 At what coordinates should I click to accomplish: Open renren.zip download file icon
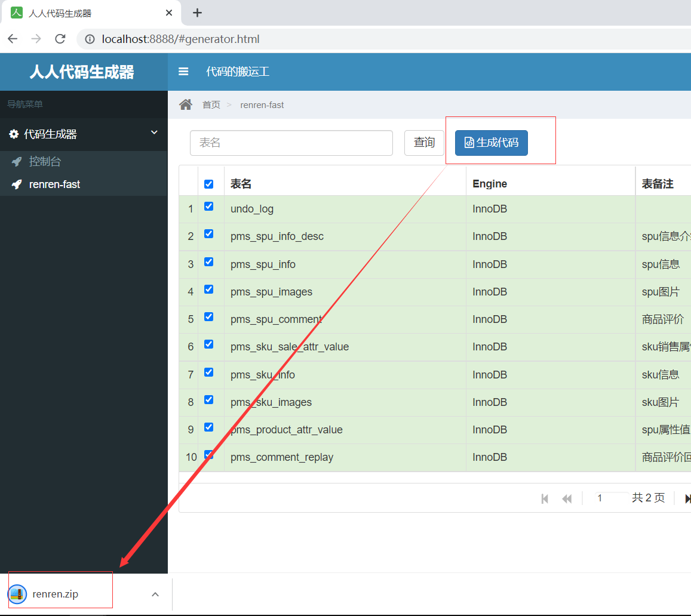click(17, 594)
